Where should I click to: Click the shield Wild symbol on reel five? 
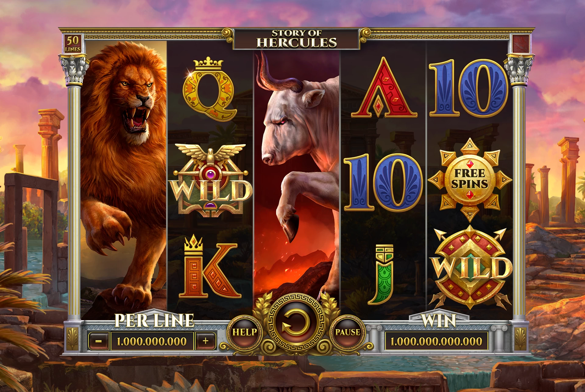point(470,267)
